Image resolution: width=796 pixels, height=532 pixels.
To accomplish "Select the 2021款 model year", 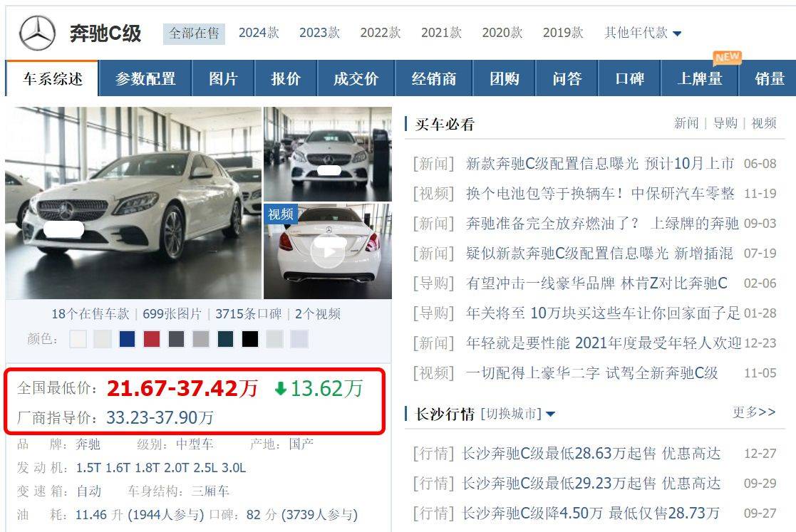I will 441,33.
